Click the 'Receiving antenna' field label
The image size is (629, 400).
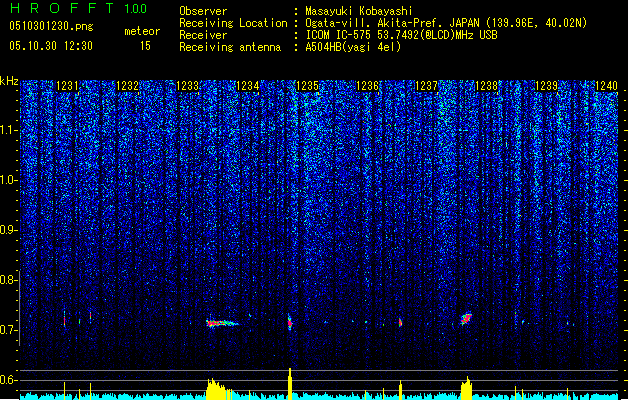(x=230, y=47)
